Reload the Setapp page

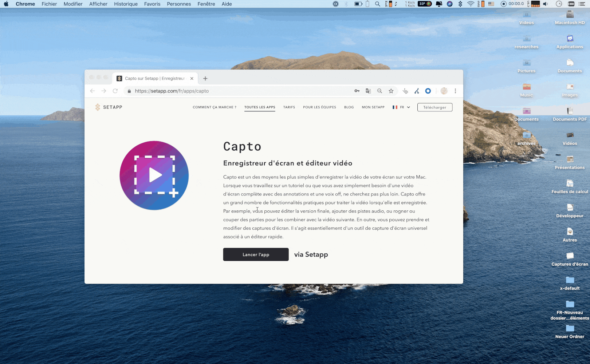(x=115, y=91)
